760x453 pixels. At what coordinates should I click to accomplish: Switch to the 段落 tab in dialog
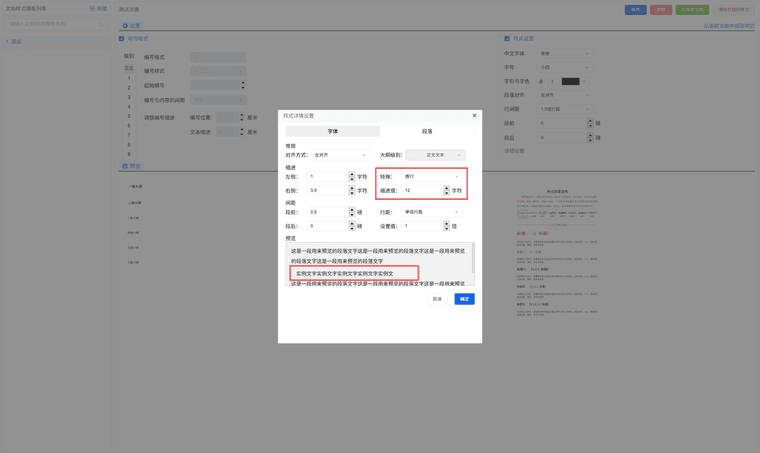pos(427,131)
